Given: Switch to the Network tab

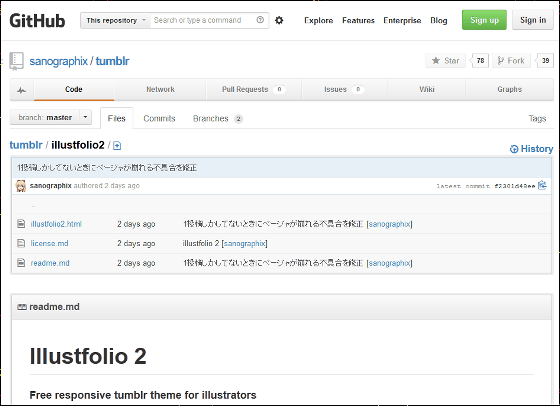Looking at the screenshot, I should pos(160,90).
